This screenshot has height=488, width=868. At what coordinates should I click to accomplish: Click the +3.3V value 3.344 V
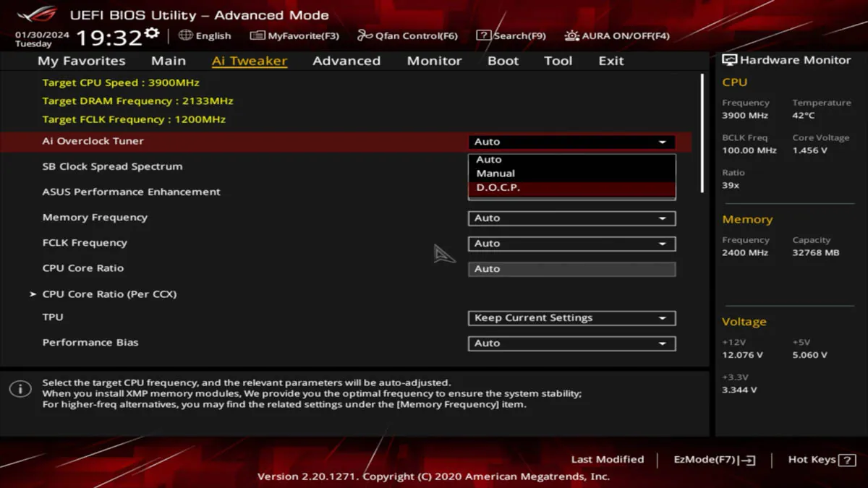pyautogui.click(x=739, y=390)
